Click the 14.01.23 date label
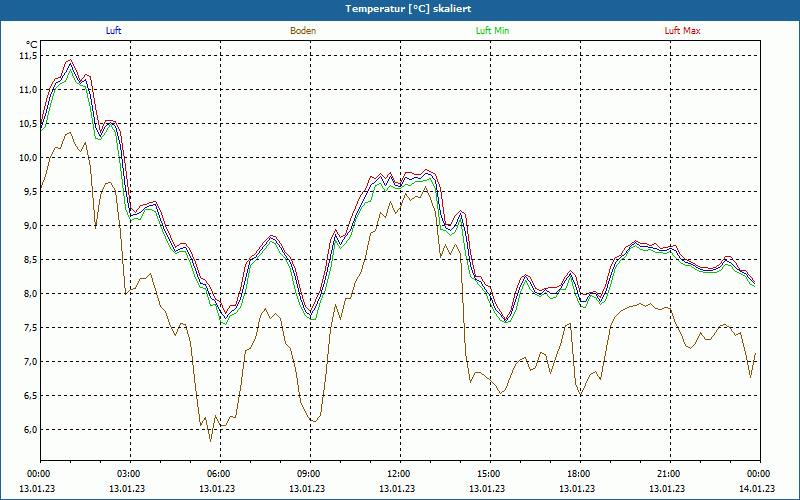The height and width of the screenshot is (500, 800). tap(757, 488)
